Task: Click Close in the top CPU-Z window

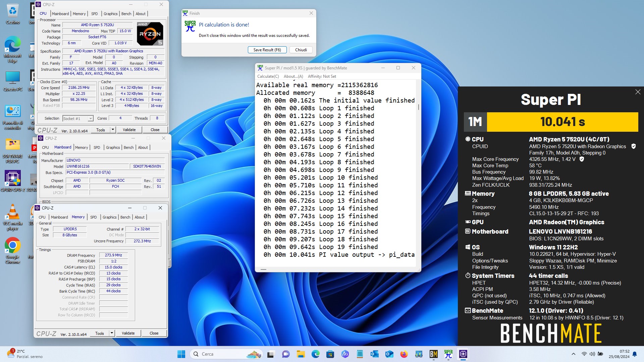Action: pos(155,130)
